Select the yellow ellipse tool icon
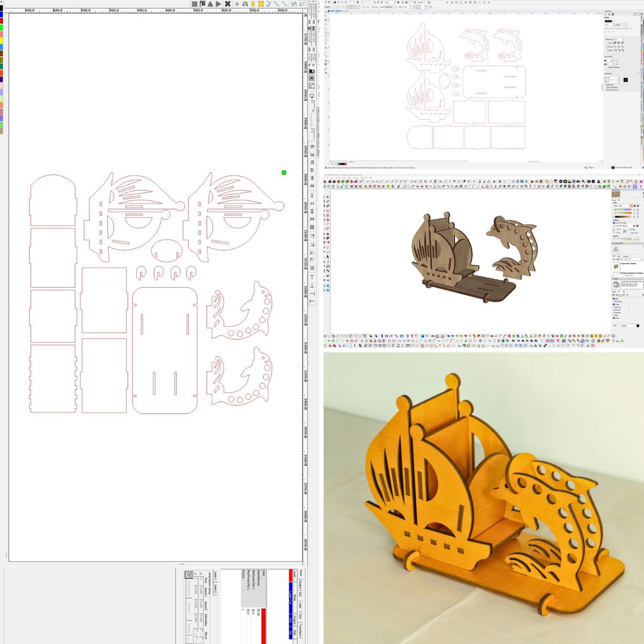Screen dimensions: 644x644 (x=253, y=4)
